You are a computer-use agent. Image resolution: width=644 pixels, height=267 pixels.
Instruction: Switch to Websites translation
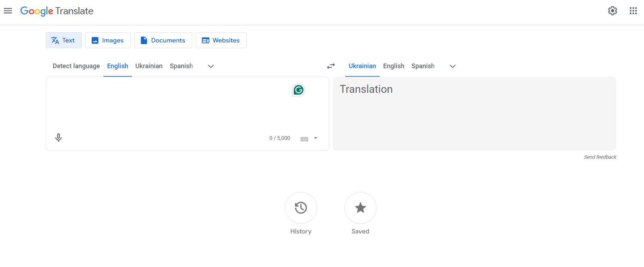(221, 40)
